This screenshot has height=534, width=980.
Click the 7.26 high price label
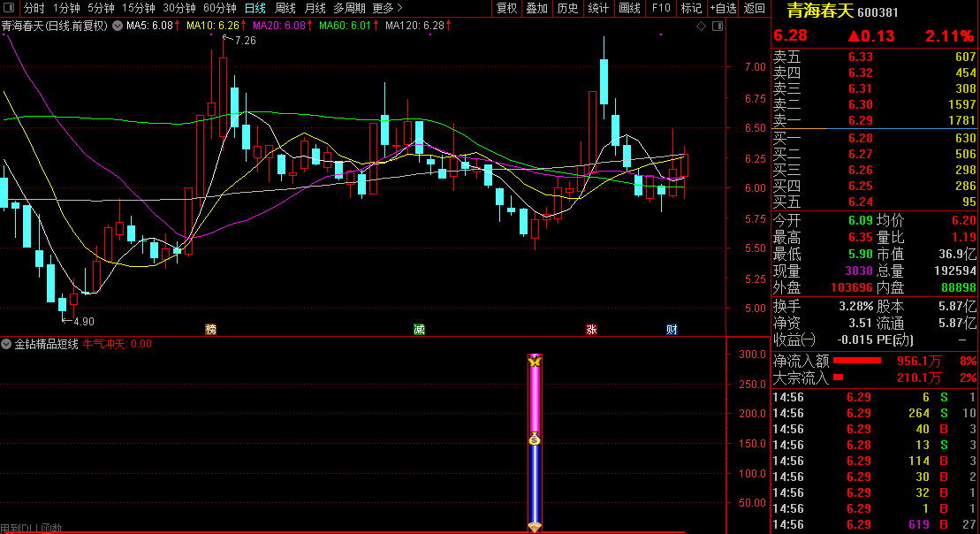click(x=245, y=41)
